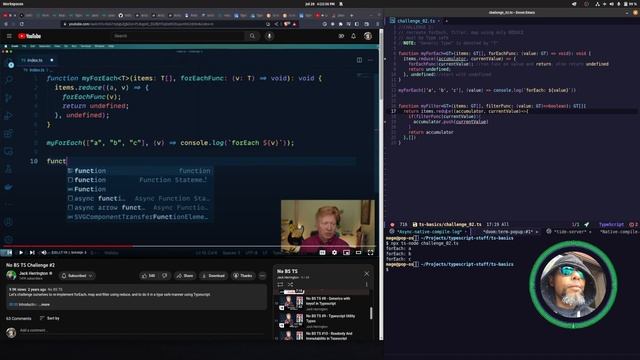Mute the YouTube player volume

click(44, 253)
